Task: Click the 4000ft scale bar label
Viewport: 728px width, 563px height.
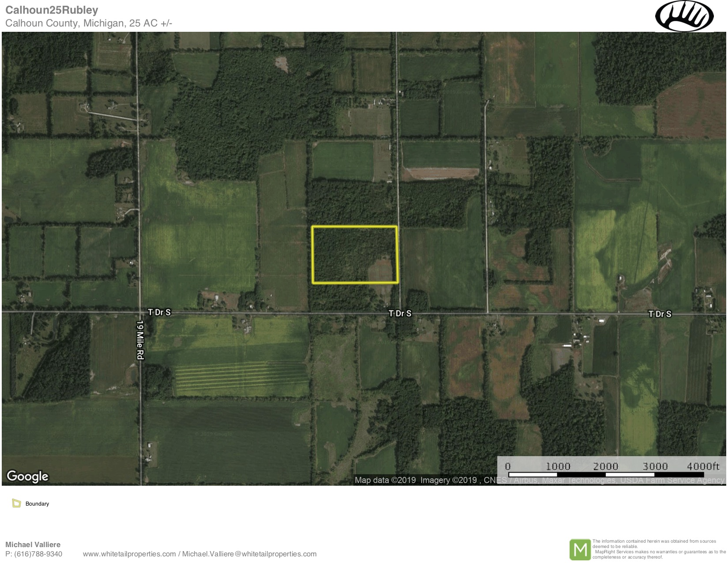Action: (702, 466)
